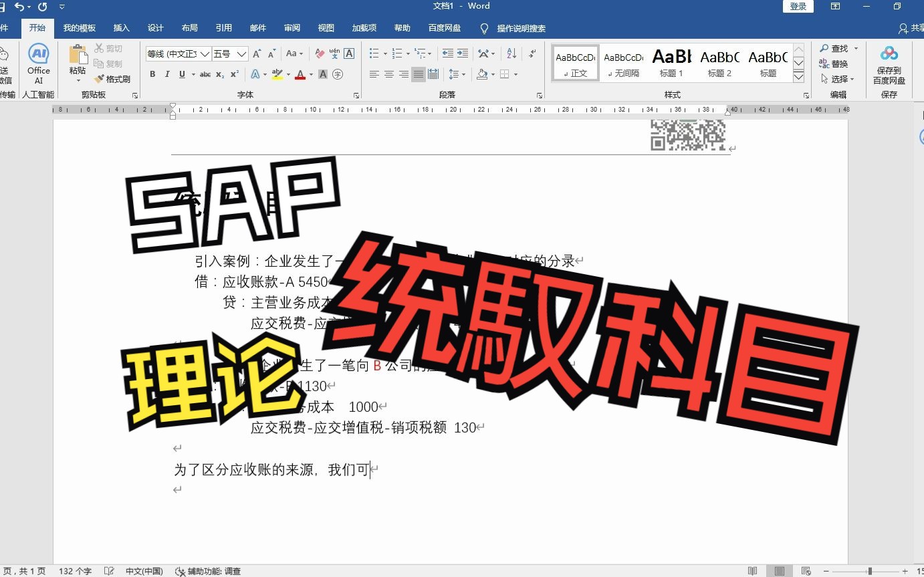
Task: Open the Insert (插入) ribbon tab
Action: (122, 28)
